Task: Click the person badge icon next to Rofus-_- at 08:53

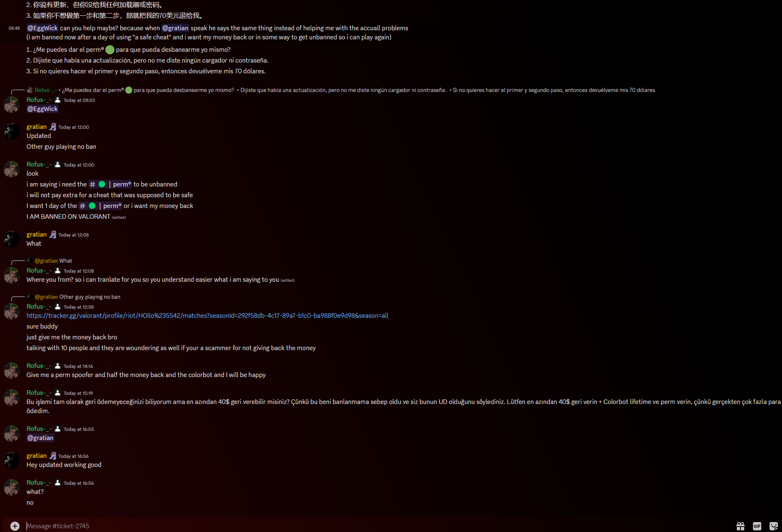Action: tap(58, 100)
